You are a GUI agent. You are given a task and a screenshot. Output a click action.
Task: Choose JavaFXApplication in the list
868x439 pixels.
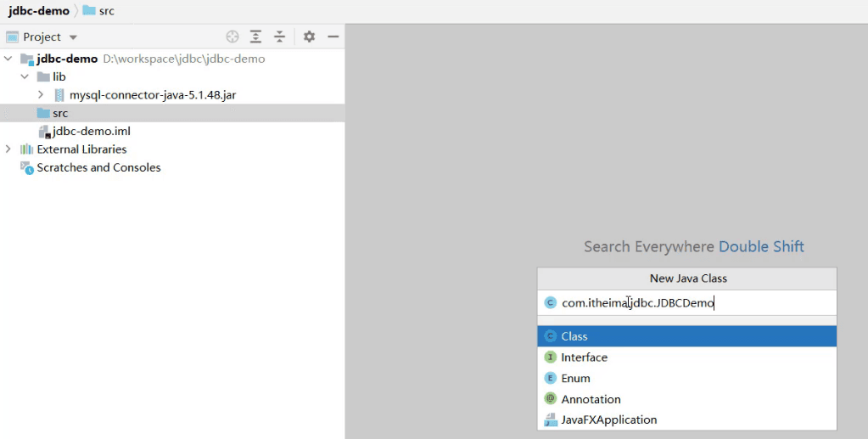click(x=608, y=419)
